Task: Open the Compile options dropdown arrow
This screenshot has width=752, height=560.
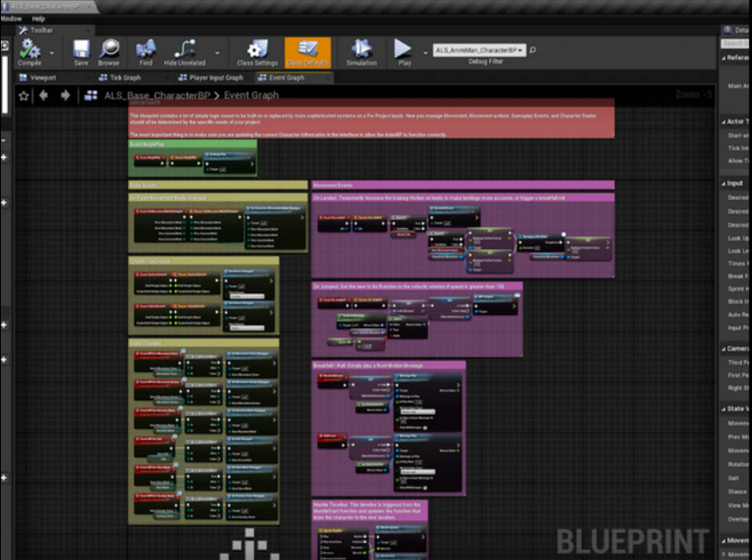Action: [x=51, y=52]
